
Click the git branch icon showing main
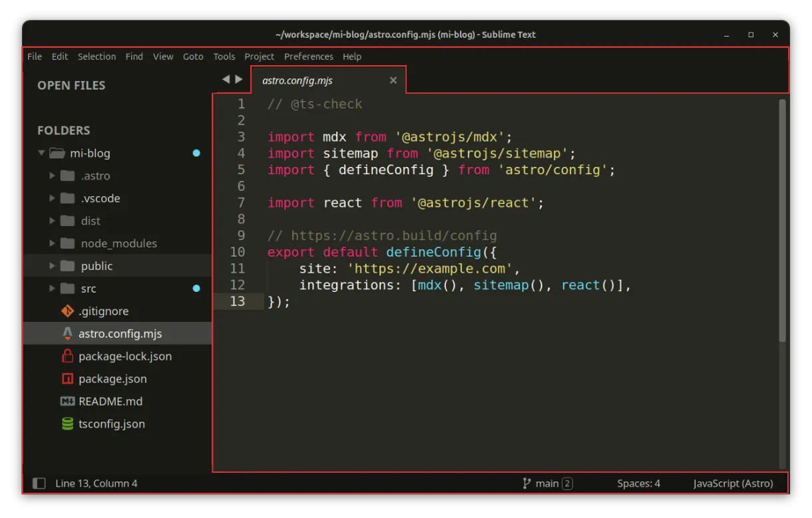pyautogui.click(x=526, y=483)
